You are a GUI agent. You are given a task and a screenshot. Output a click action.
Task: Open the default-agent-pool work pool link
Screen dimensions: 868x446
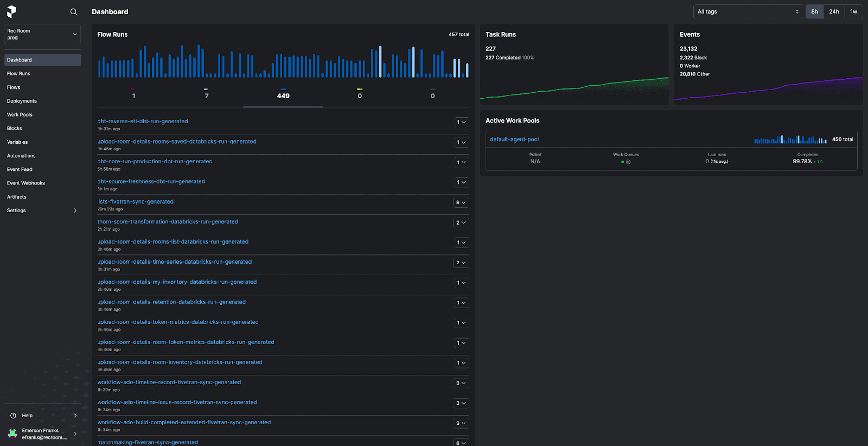click(514, 139)
